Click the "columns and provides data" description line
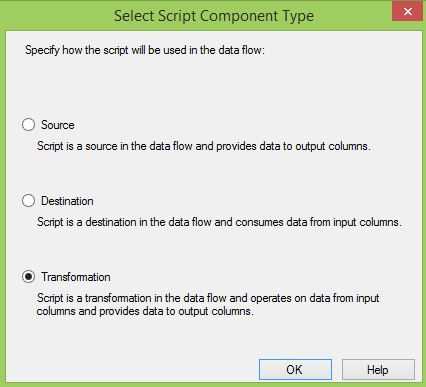Image resolution: width=426 pixels, height=387 pixels. pyautogui.click(x=145, y=311)
